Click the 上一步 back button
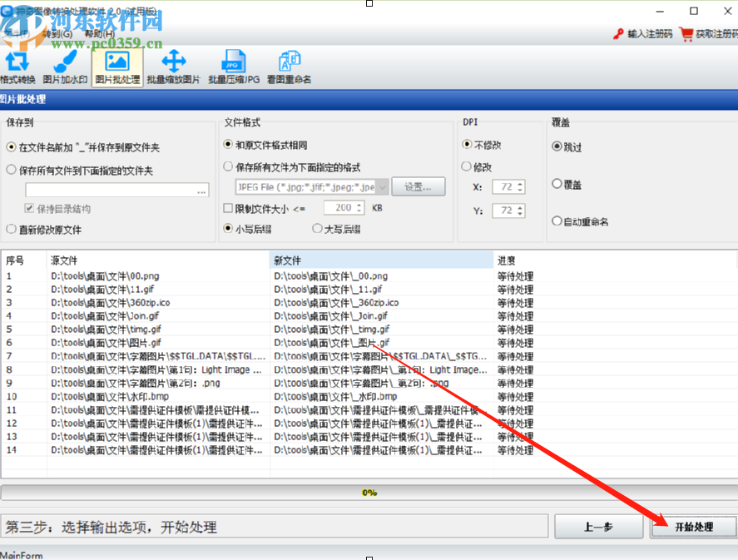The height and width of the screenshot is (560, 738). point(598,527)
